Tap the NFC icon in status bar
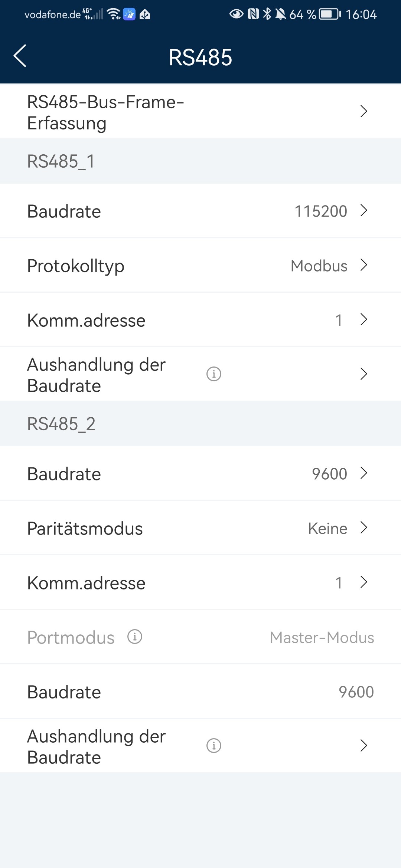The width and height of the screenshot is (401, 868). [x=253, y=14]
